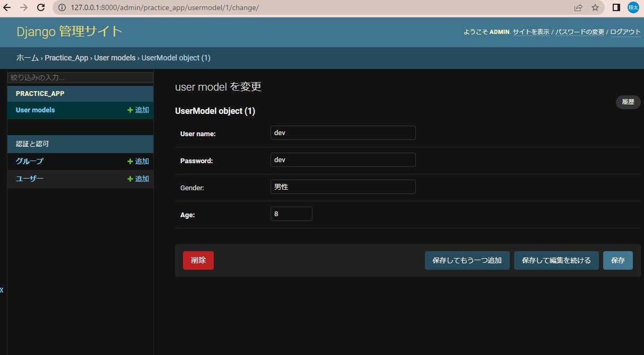Click 追加 link next to グループ
The image size is (644, 355).
142,162
